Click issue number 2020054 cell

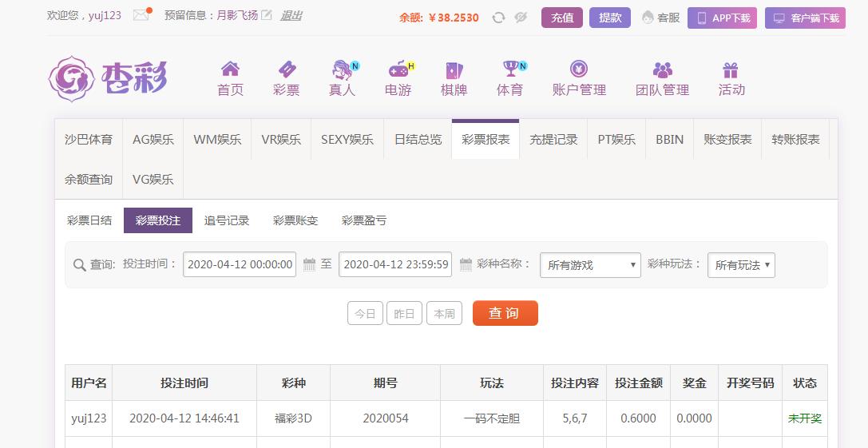pyautogui.click(x=385, y=418)
